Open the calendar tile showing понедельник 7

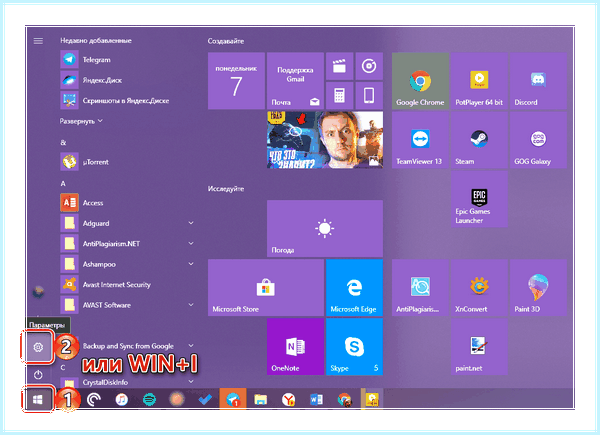(x=236, y=81)
